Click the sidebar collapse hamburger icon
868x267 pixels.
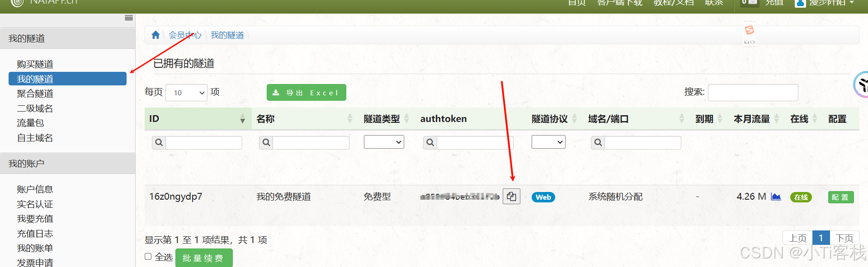click(129, 18)
